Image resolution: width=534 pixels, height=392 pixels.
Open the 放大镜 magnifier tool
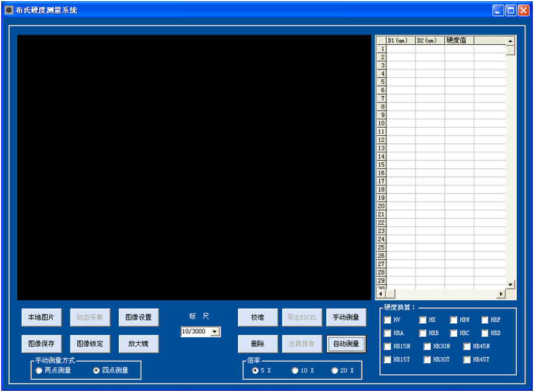click(x=138, y=343)
